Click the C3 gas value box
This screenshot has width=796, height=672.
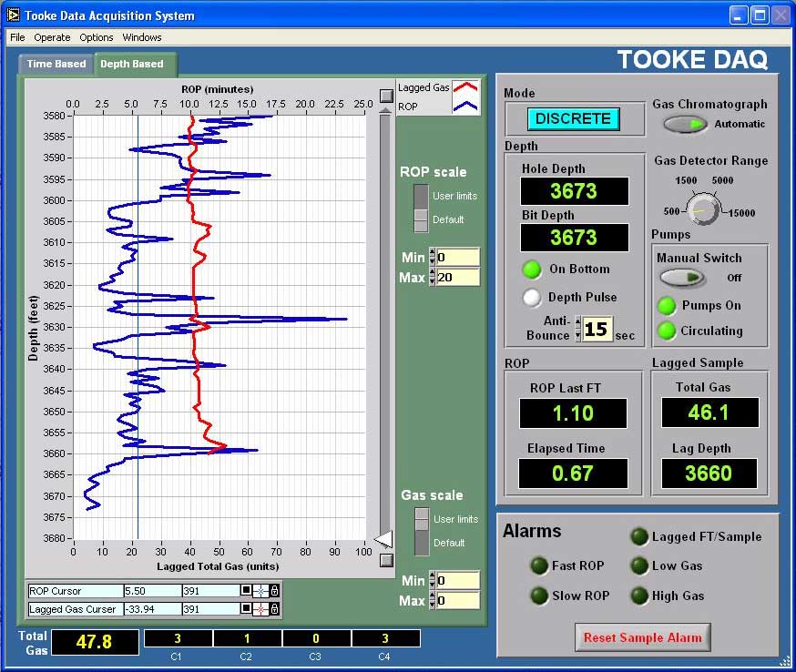(x=316, y=638)
